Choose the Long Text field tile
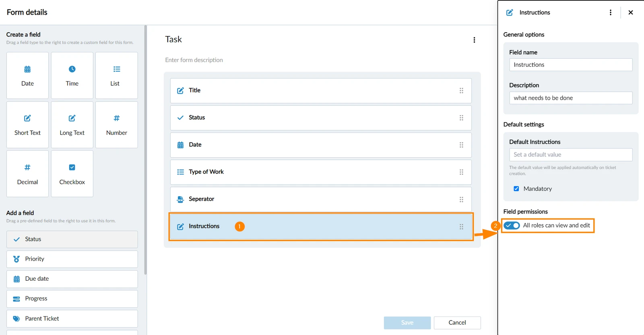 (72, 125)
